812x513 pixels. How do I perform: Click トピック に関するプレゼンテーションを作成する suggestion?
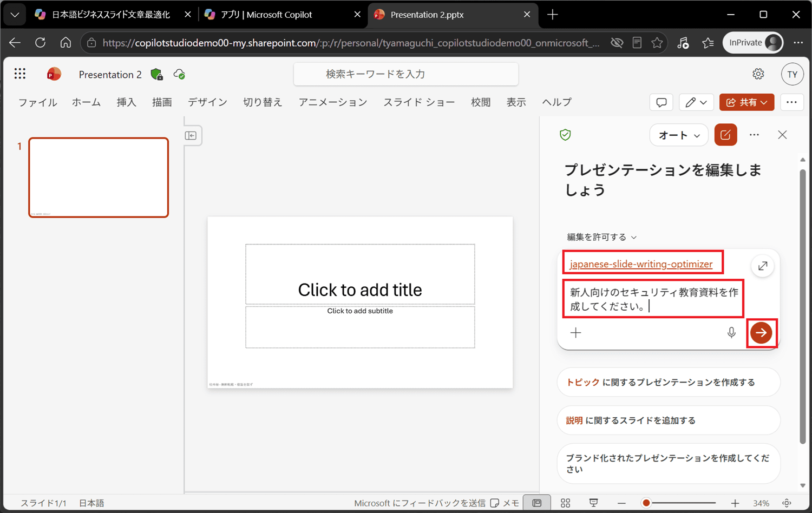pos(669,382)
